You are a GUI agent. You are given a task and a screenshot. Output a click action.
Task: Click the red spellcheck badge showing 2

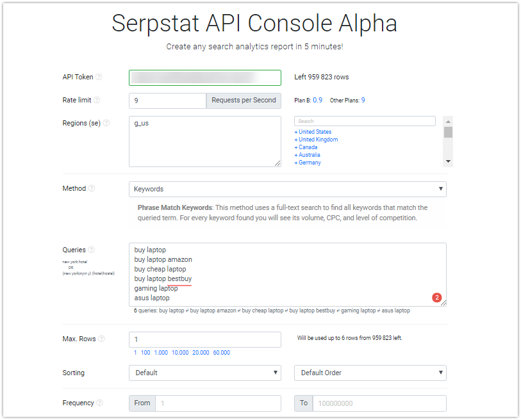pyautogui.click(x=436, y=298)
